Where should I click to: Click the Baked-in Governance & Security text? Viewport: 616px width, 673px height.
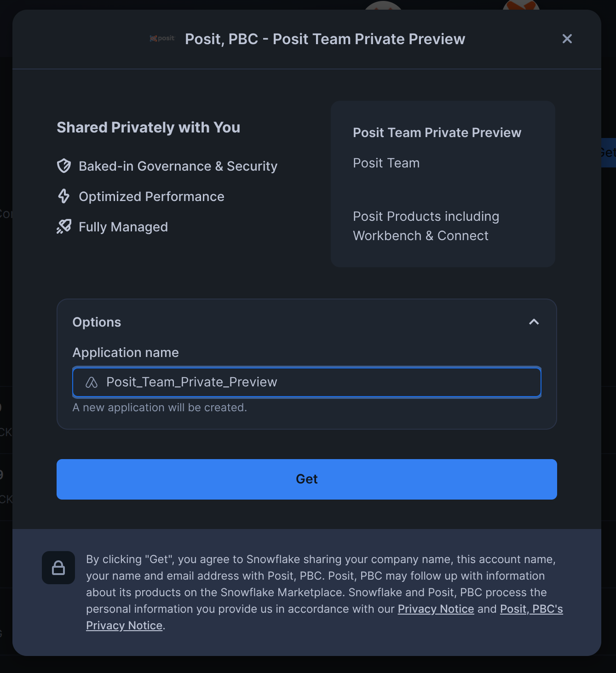[178, 166]
